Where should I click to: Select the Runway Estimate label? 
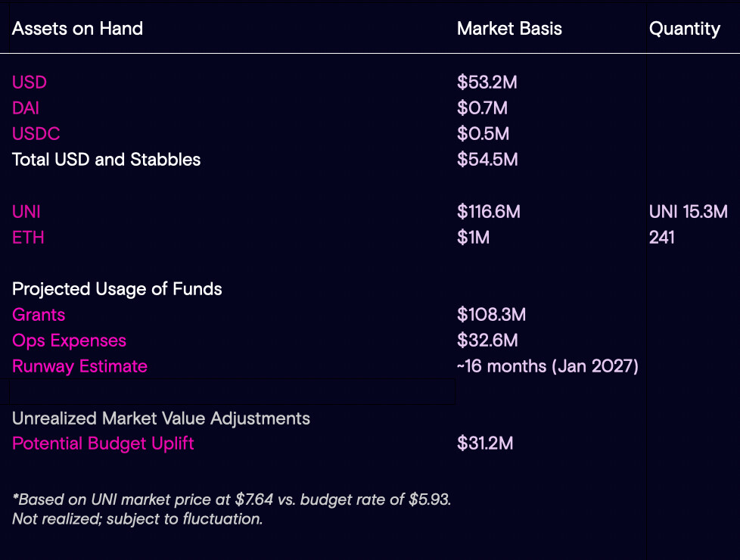pos(79,366)
